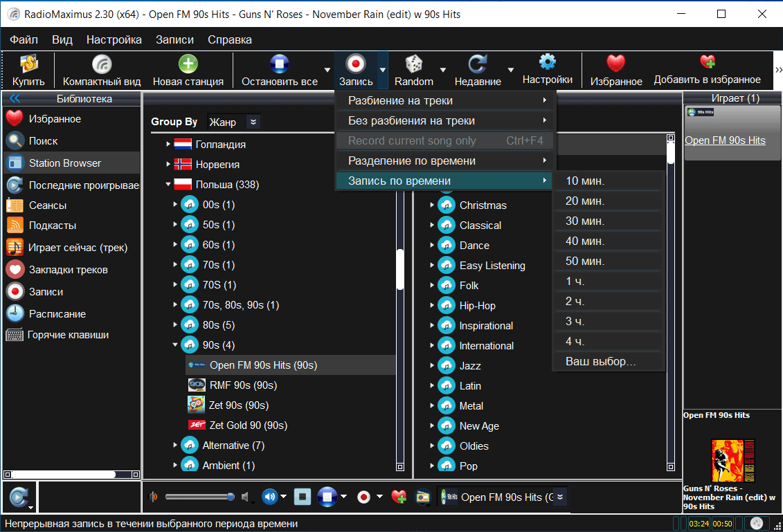Click the 90s Hits station thumbnail in Играет
Screen dimensions: 783x532
tap(701, 112)
